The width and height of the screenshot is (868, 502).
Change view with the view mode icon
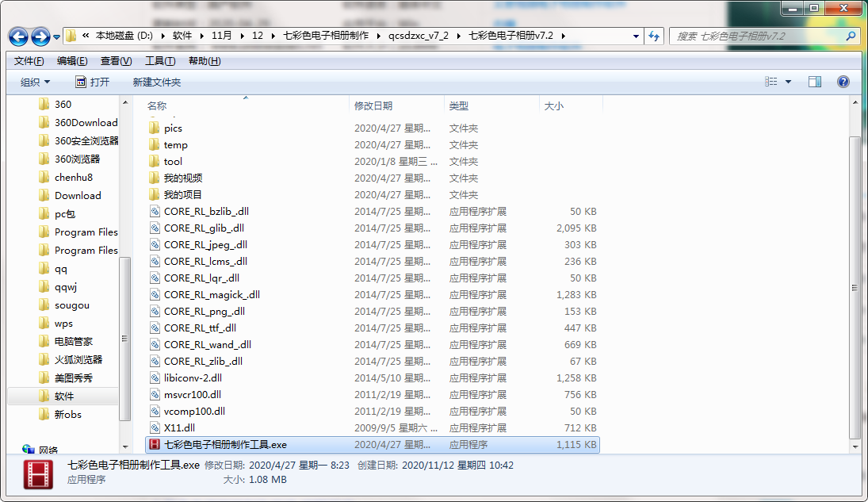(771, 82)
